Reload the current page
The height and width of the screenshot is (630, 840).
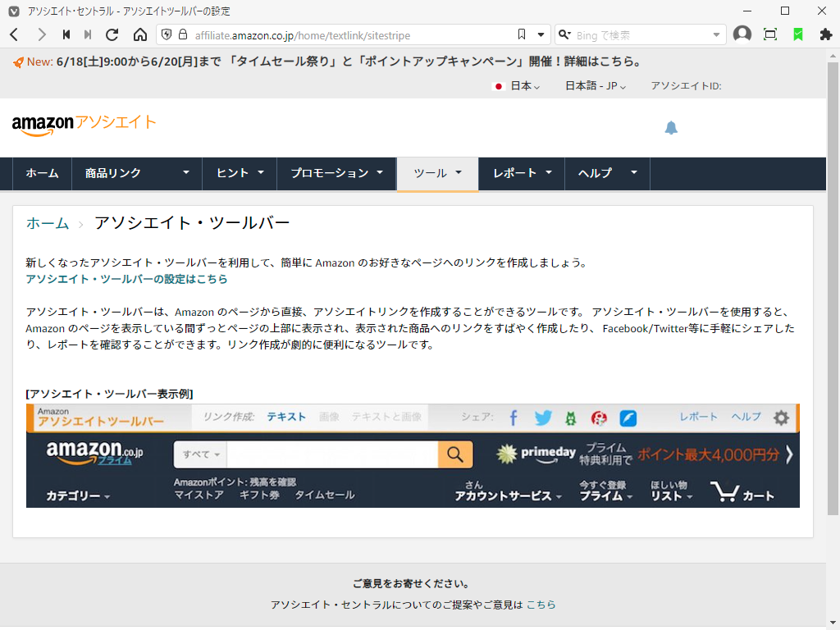coord(112,34)
